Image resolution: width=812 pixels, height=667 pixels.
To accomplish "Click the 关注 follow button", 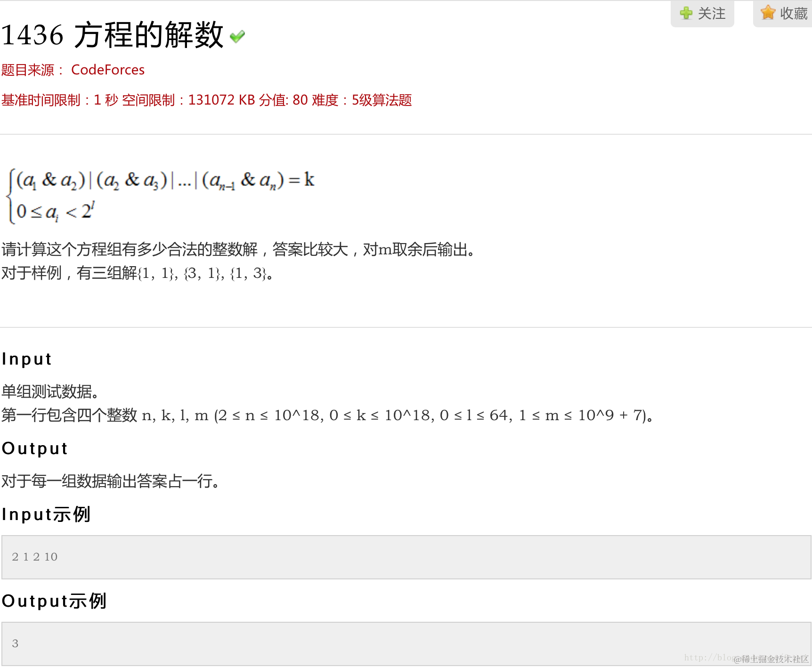I will 702,13.
